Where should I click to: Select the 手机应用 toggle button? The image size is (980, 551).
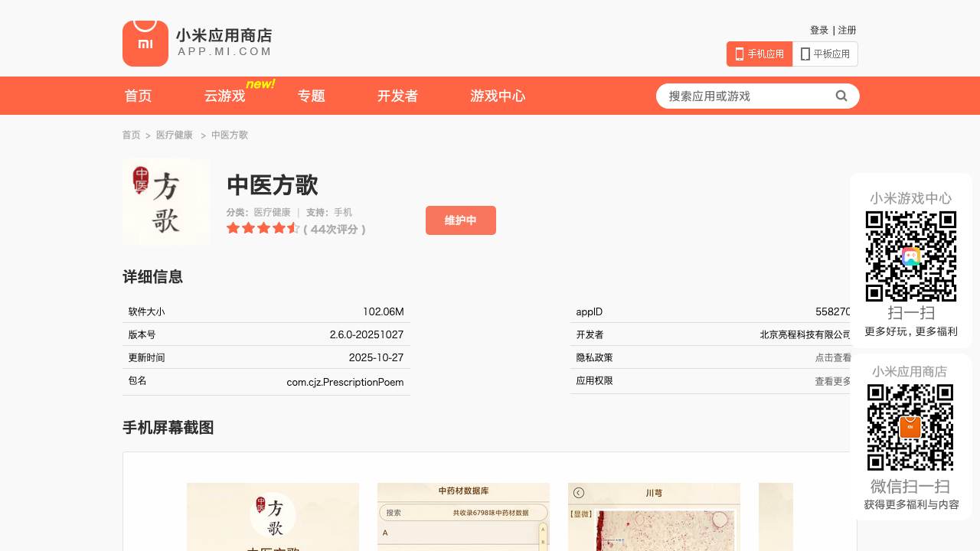(x=759, y=54)
